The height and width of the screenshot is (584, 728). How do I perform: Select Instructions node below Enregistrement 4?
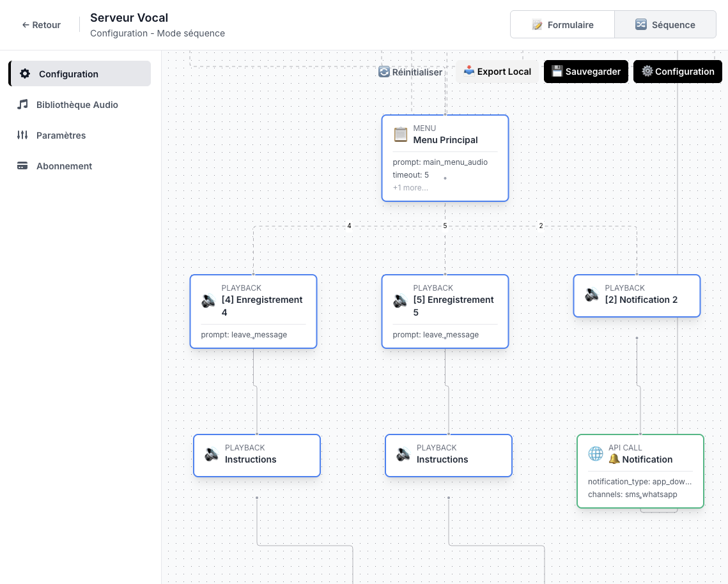(x=257, y=456)
